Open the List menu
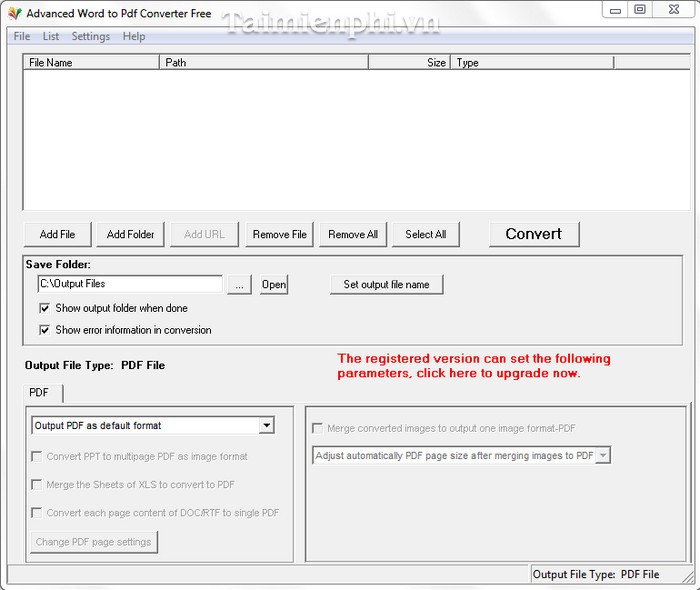 coord(51,36)
